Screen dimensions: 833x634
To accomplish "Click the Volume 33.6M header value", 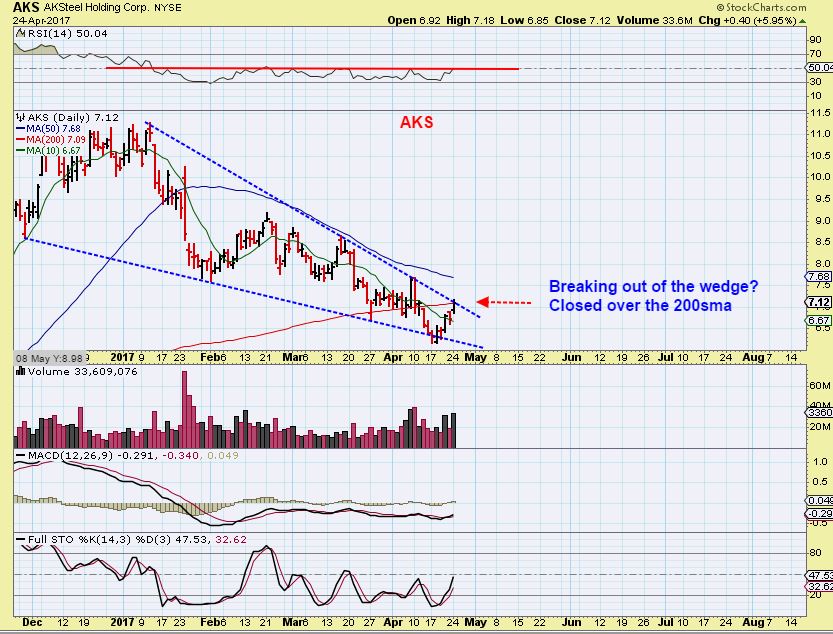I will pos(654,21).
